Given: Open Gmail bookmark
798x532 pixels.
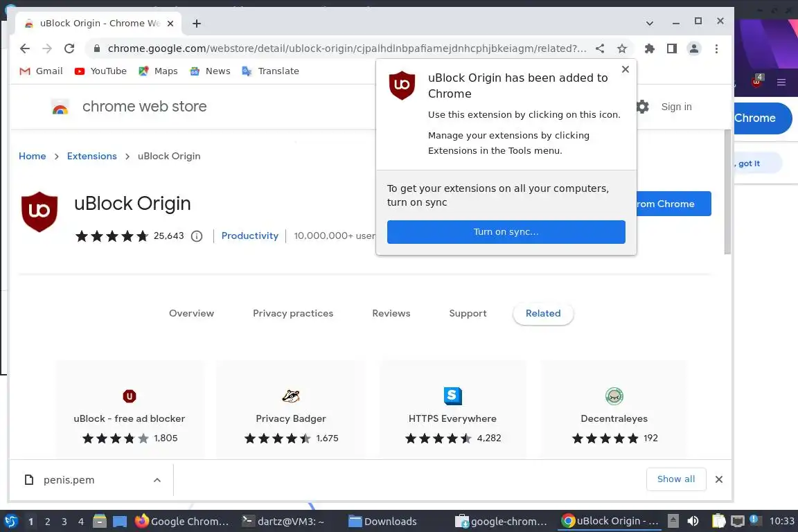Looking at the screenshot, I should (x=41, y=71).
